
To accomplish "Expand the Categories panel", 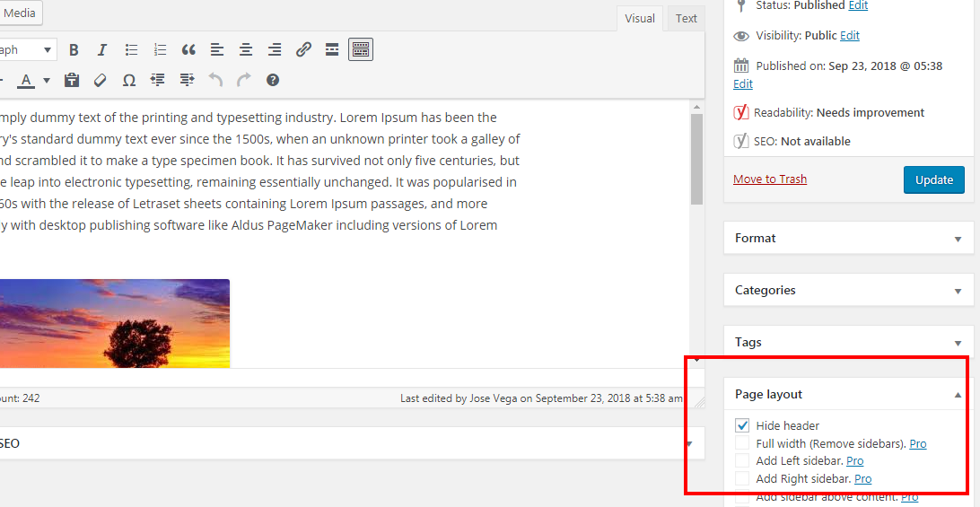I will (958, 291).
